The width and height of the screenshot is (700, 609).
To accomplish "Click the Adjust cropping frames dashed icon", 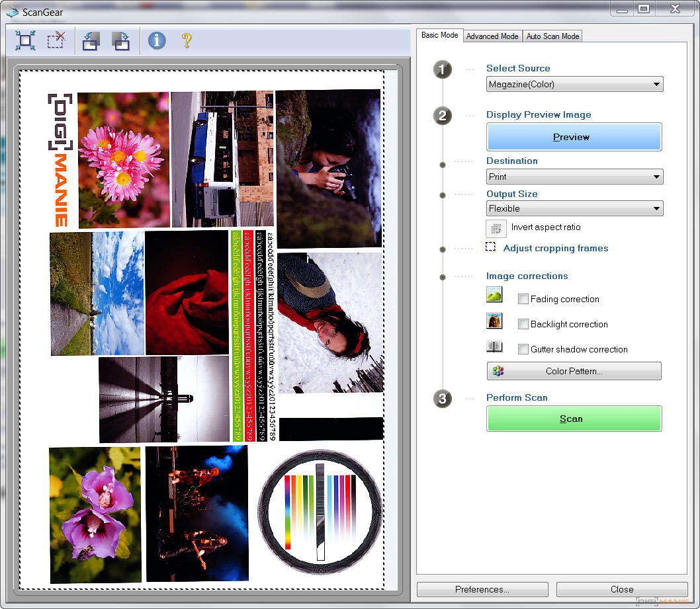I will pyautogui.click(x=490, y=248).
